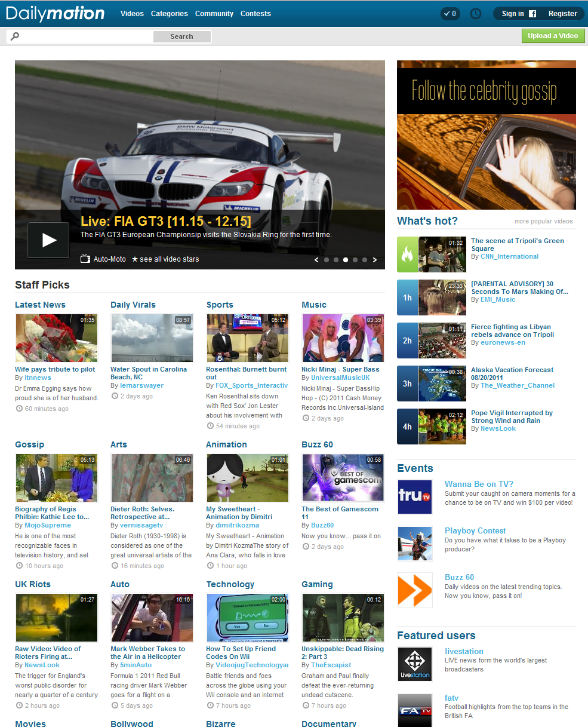Open the Latest News category heading
Image resolution: width=588 pixels, height=727 pixels.
pos(40,305)
